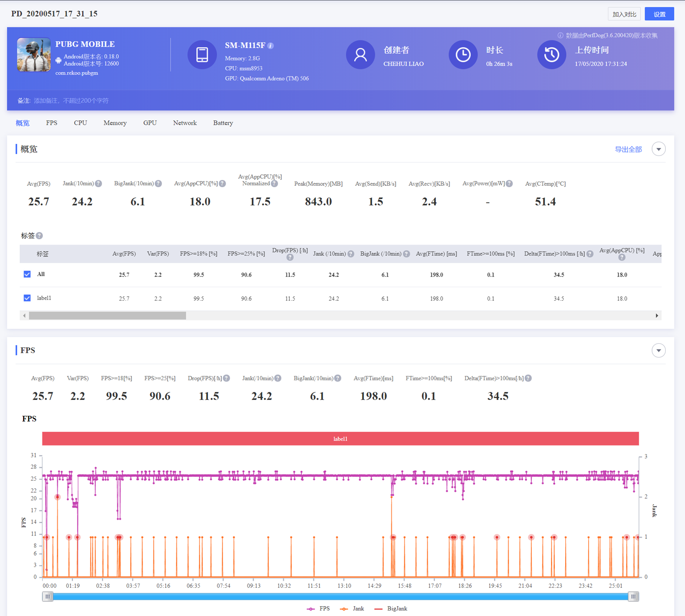Viewport: 685px width, 616px height.
Task: Click the 导出全部 link
Action: point(628,149)
